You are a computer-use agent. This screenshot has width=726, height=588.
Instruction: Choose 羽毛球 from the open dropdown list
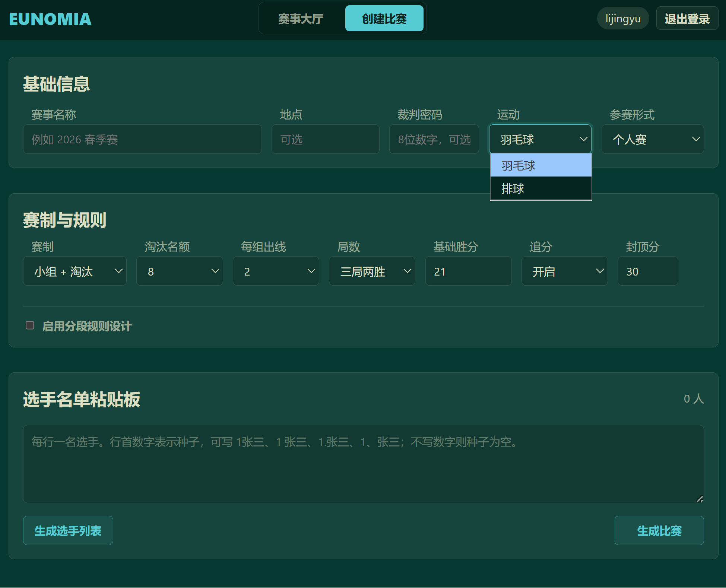(541, 165)
